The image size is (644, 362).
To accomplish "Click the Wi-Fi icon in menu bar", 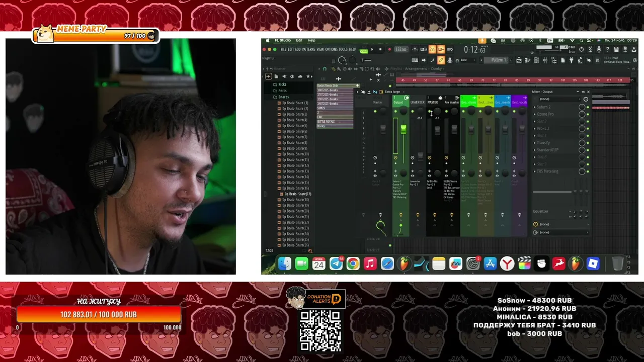I will 572,40.
